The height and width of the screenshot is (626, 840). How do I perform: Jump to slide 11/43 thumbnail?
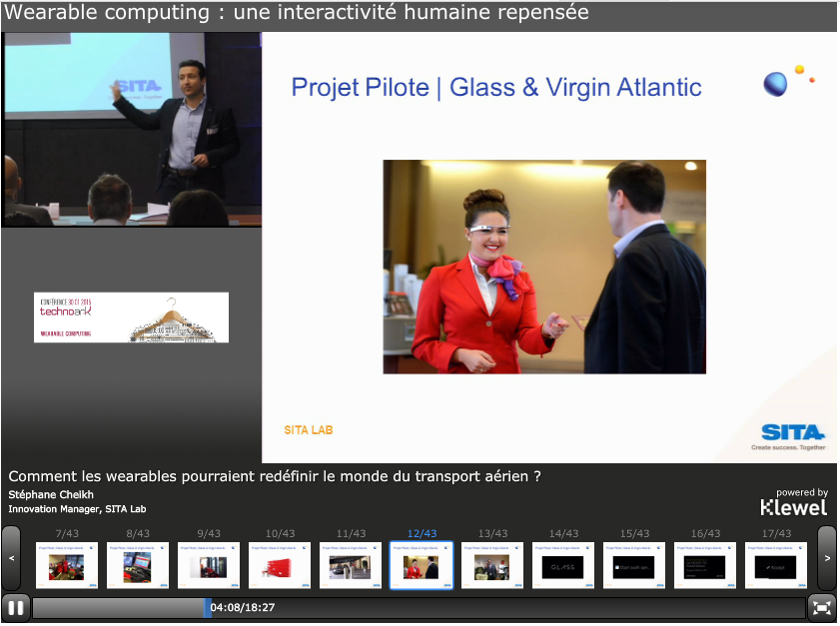pos(351,565)
